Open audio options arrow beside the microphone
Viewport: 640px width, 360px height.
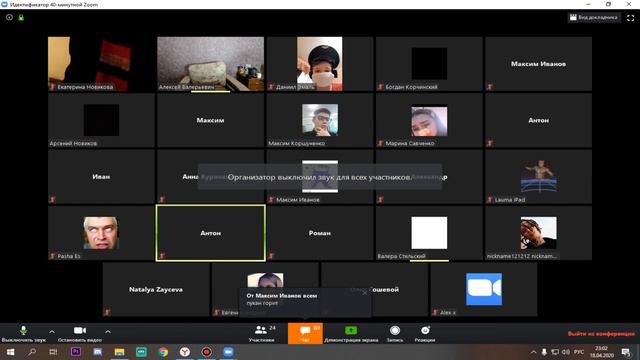[52, 332]
